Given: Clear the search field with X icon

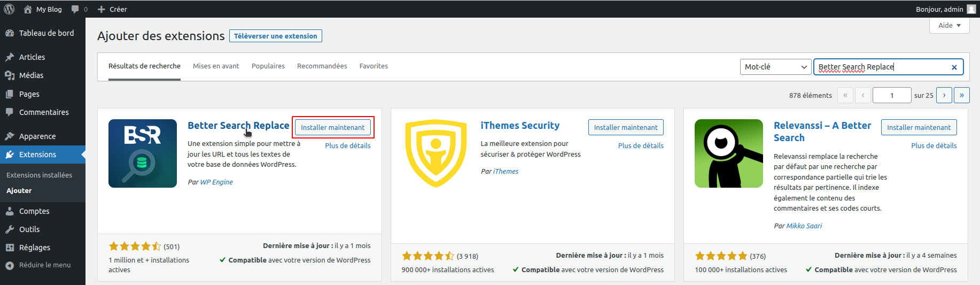Looking at the screenshot, I should (954, 67).
